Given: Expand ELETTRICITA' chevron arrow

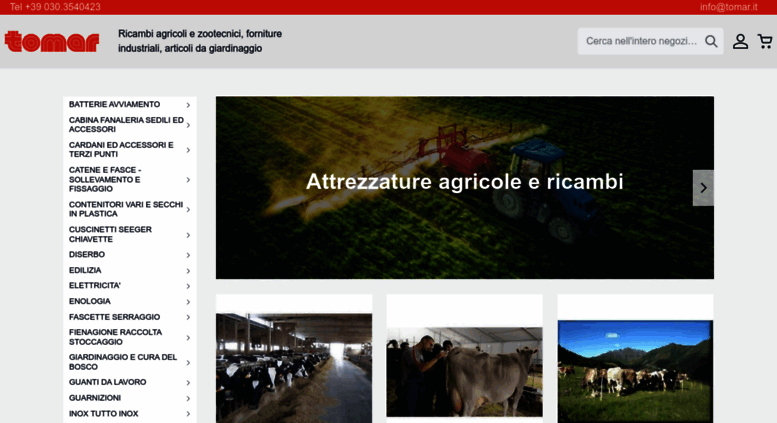Looking at the screenshot, I should point(188,286).
